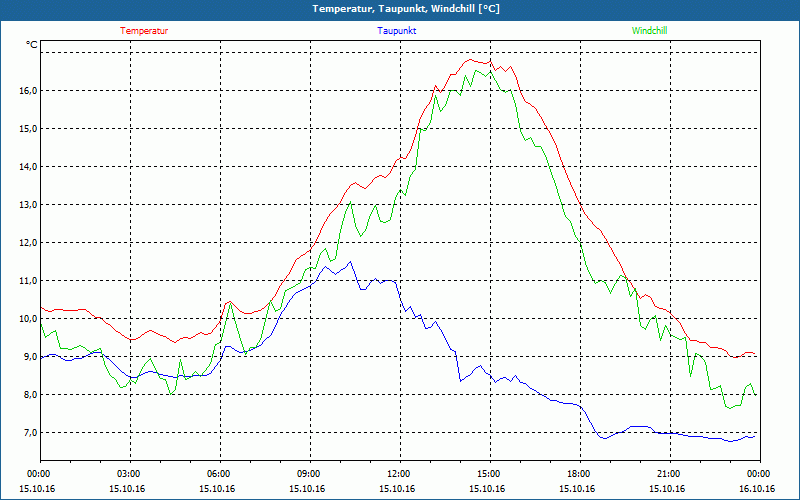
Task: Click the 11,0 y-axis value
Action: click(29, 281)
